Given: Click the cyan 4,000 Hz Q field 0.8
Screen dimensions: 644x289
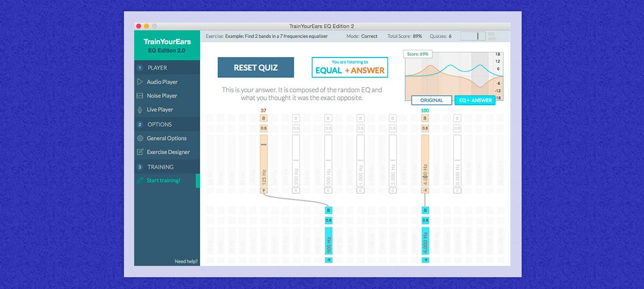Looking at the screenshot, I should (x=425, y=220).
